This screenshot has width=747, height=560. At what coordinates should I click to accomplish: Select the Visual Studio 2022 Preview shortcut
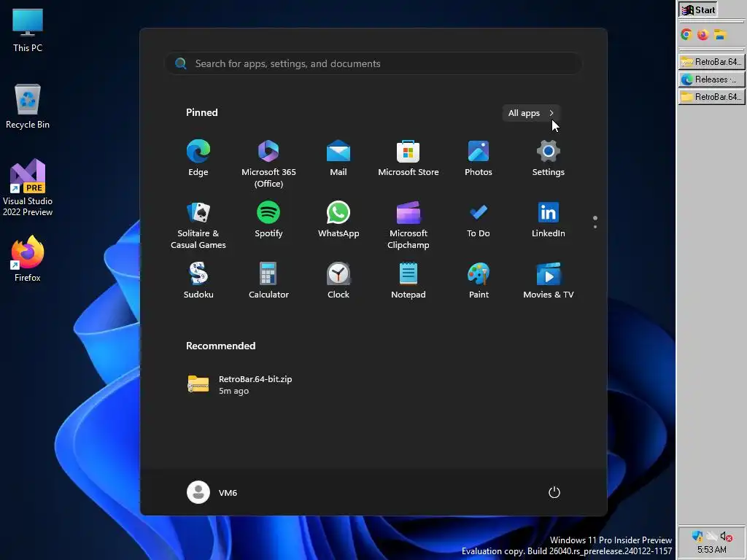coord(28,187)
